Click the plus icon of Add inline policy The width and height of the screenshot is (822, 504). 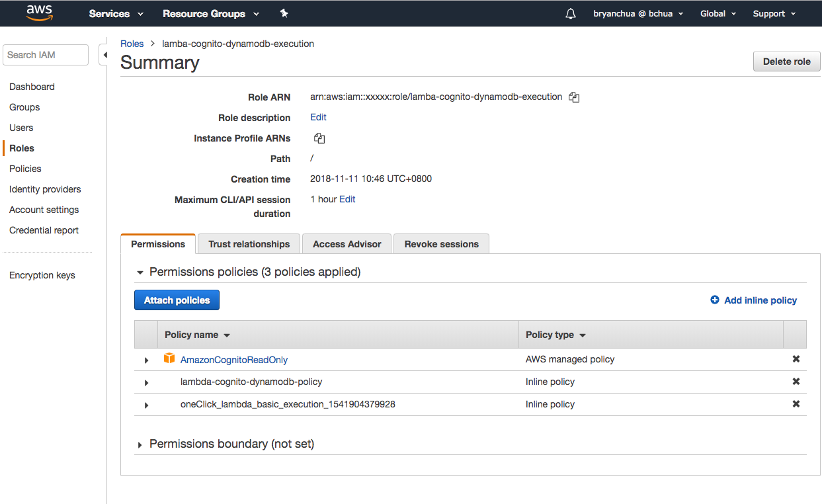[x=715, y=300]
